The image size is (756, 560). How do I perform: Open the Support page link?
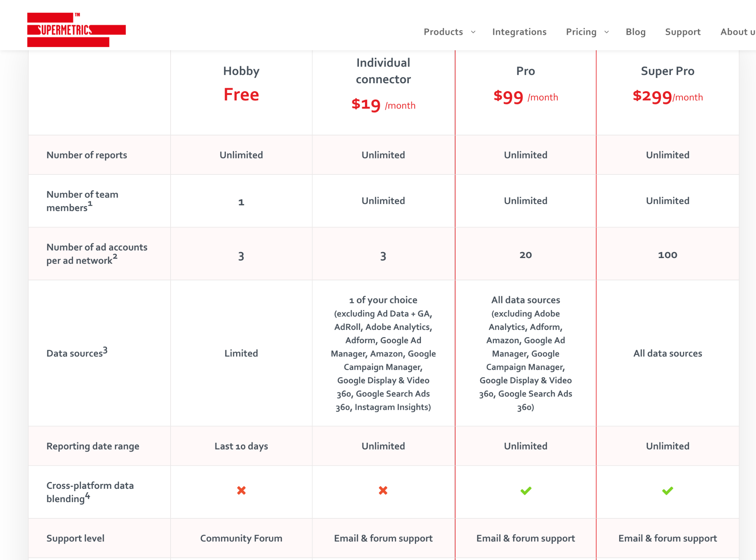683,32
